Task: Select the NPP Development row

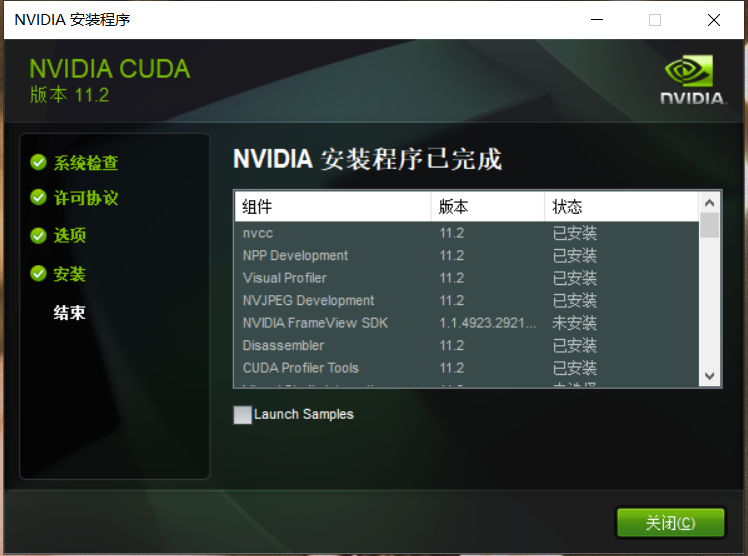Action: coord(467,256)
